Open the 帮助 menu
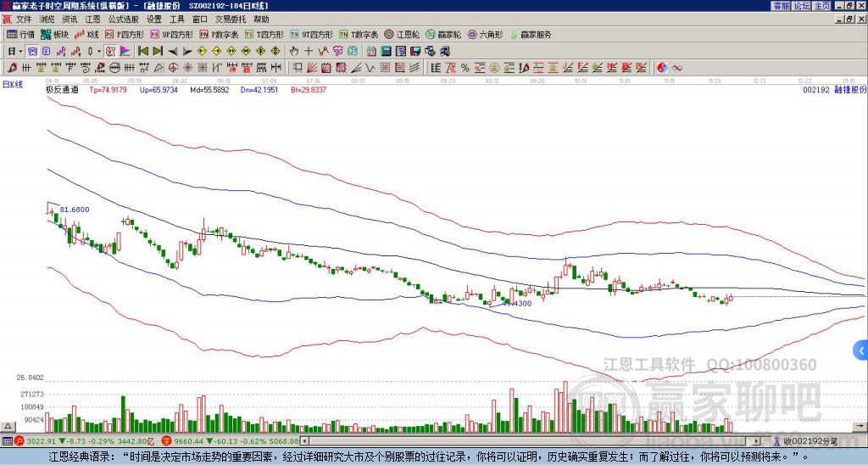Viewport: 868px width, 465px height. click(261, 20)
